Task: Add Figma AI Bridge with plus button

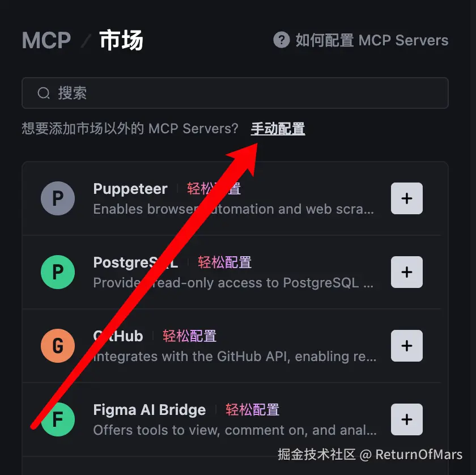Action: click(406, 419)
